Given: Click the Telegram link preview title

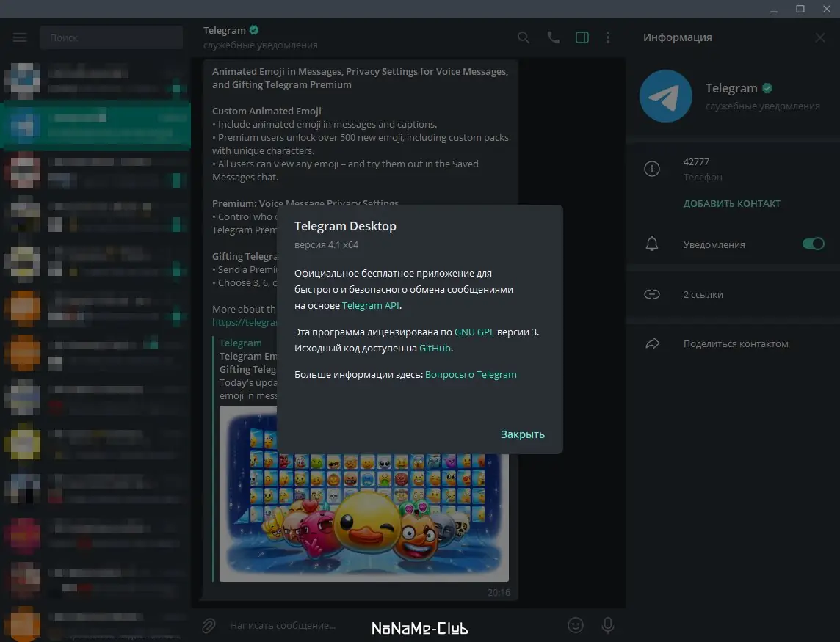Looking at the screenshot, I should pyautogui.click(x=241, y=343).
